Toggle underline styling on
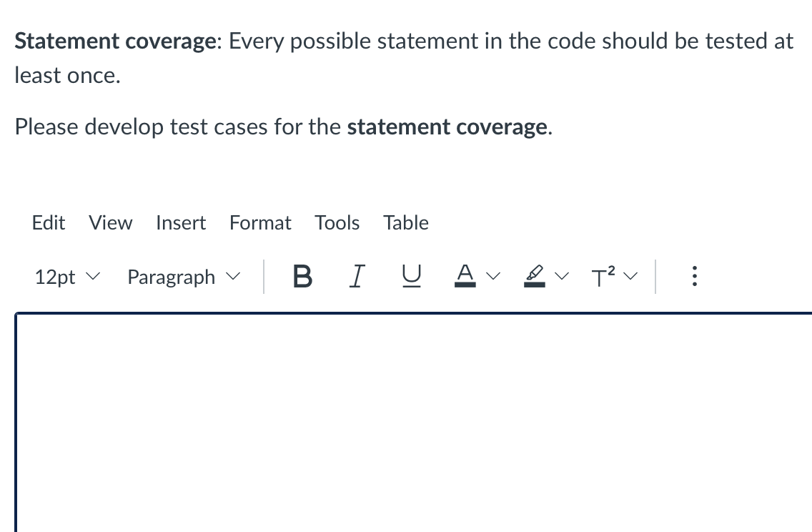Viewport: 812px width, 532px height. 411,277
